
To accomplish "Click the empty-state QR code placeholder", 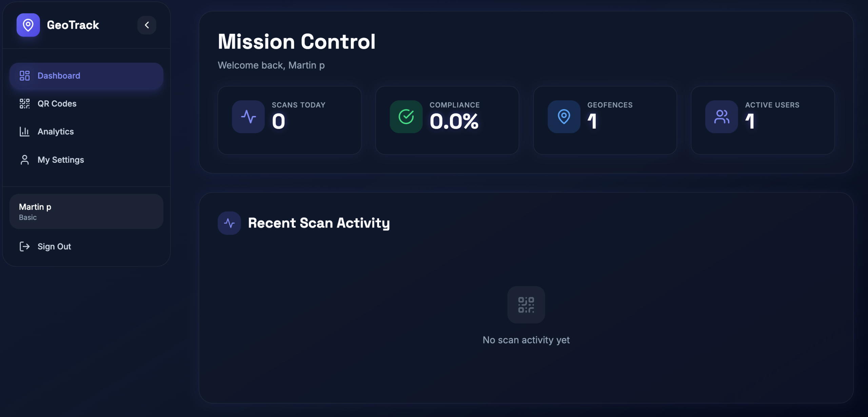I will (526, 305).
